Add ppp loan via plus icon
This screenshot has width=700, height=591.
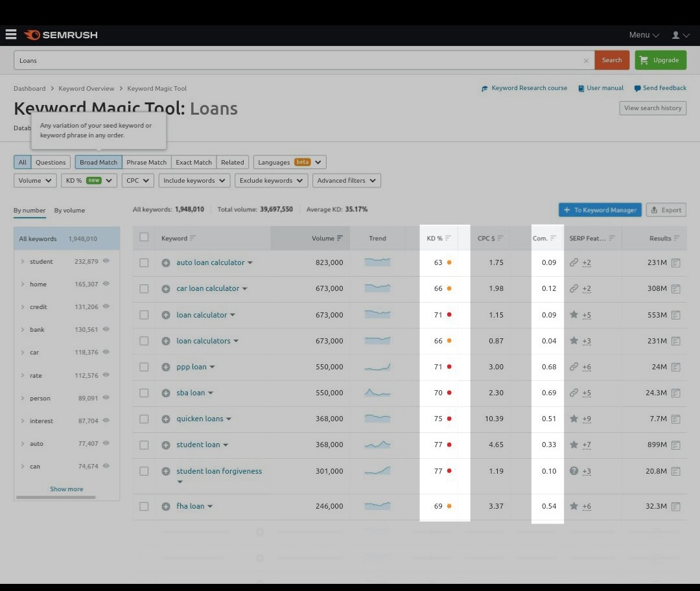pyautogui.click(x=166, y=367)
